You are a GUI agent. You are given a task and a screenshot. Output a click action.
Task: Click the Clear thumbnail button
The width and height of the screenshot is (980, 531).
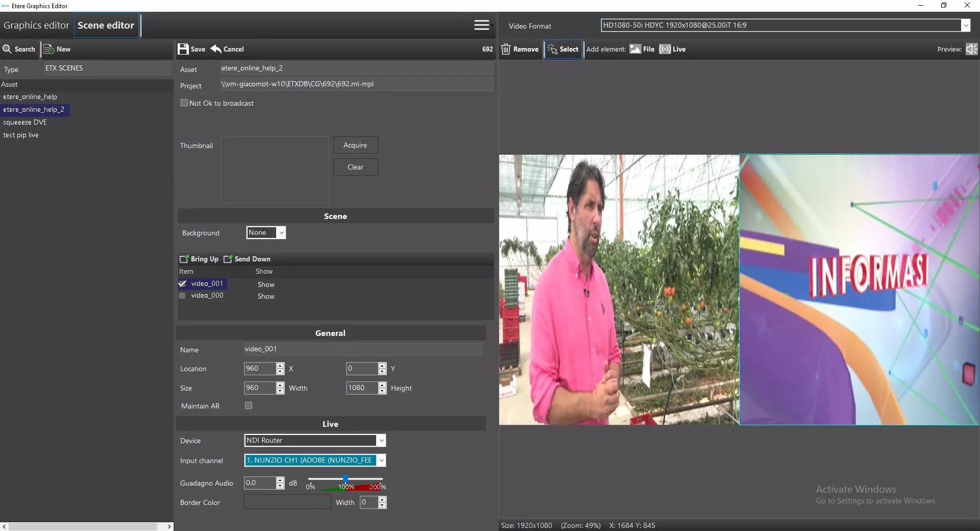coord(355,167)
